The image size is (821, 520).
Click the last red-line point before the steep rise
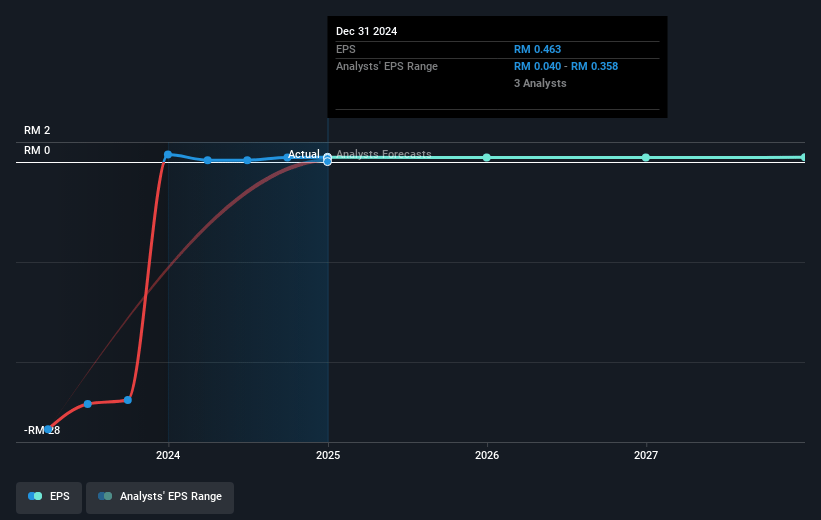click(x=128, y=400)
